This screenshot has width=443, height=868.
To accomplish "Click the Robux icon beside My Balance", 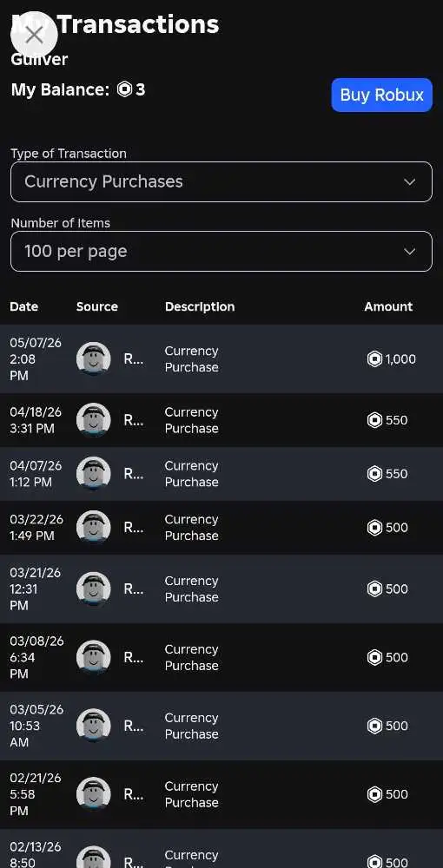I will point(124,89).
